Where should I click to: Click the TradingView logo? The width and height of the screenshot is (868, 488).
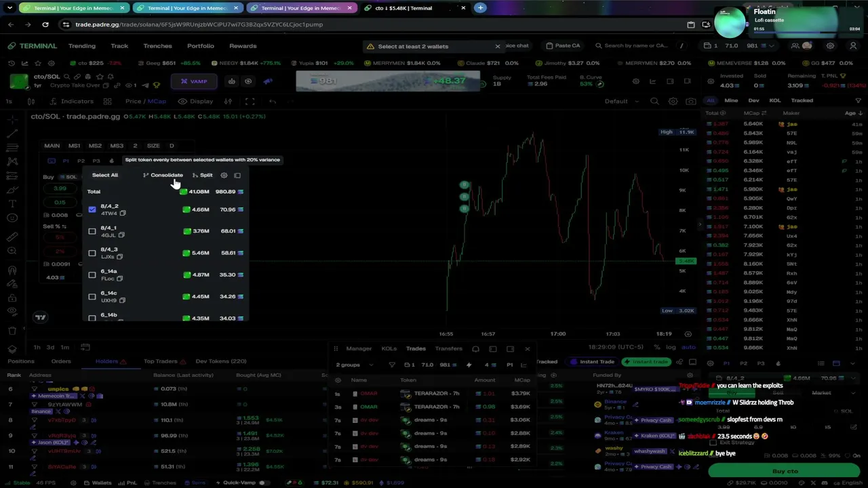coord(41,317)
